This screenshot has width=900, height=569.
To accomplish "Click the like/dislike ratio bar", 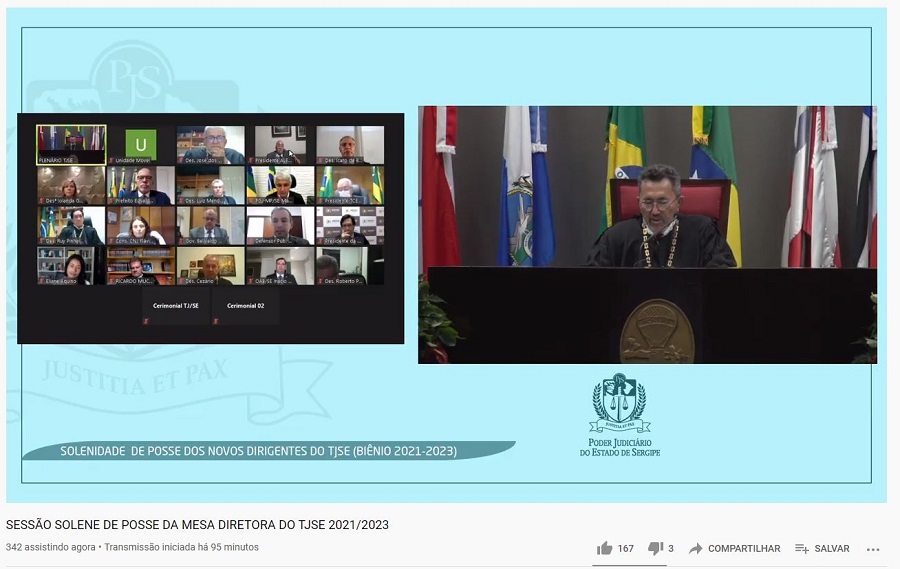I will click(x=633, y=564).
